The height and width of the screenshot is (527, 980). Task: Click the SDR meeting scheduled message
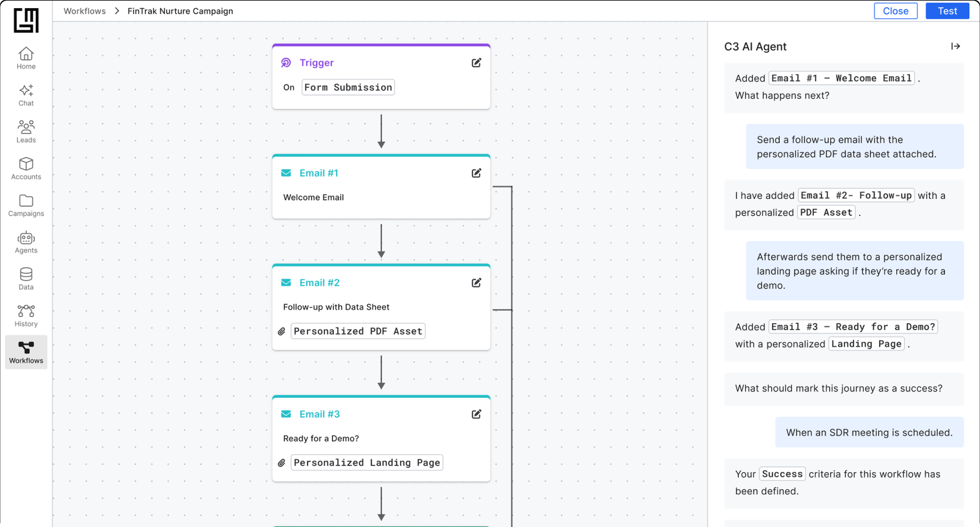[869, 432]
